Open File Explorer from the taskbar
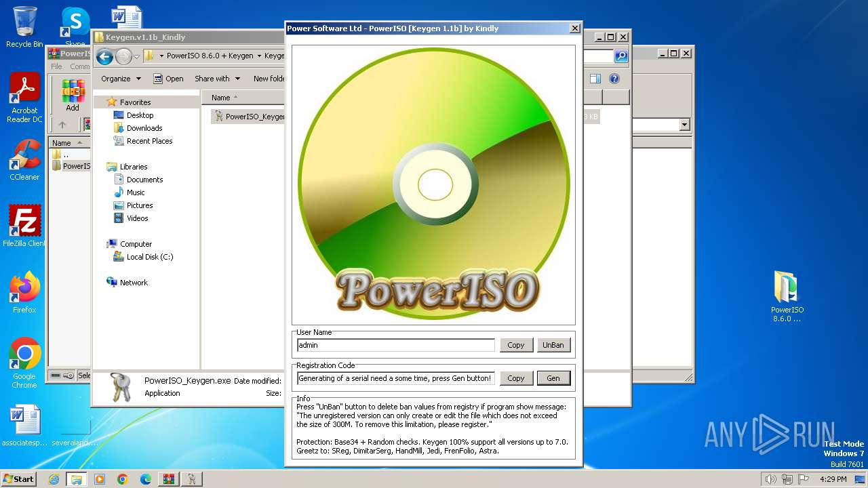Viewport: 868px width, 488px height. point(77,479)
